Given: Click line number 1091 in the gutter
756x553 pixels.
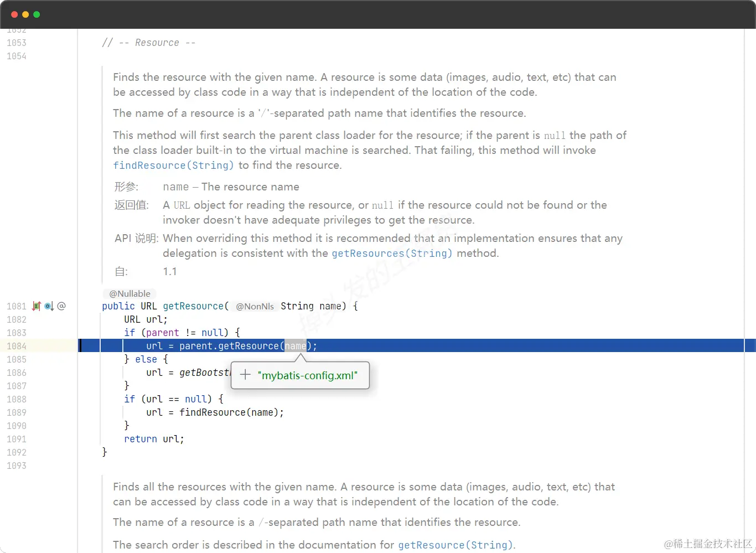Looking at the screenshot, I should (x=17, y=439).
